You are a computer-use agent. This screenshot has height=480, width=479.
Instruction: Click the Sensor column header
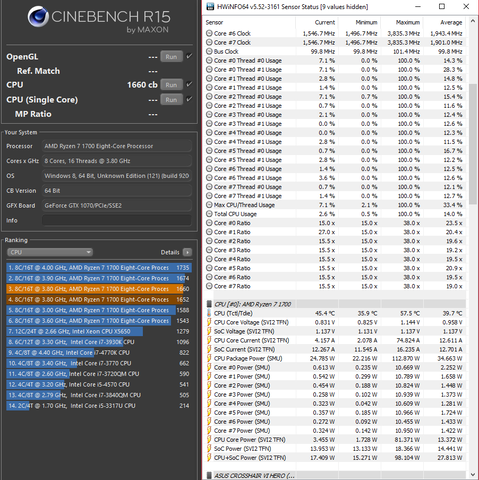click(x=214, y=22)
